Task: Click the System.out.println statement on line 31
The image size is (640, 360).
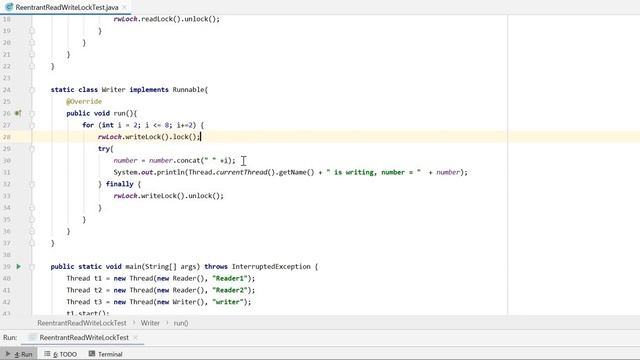Action: pyautogui.click(x=291, y=172)
